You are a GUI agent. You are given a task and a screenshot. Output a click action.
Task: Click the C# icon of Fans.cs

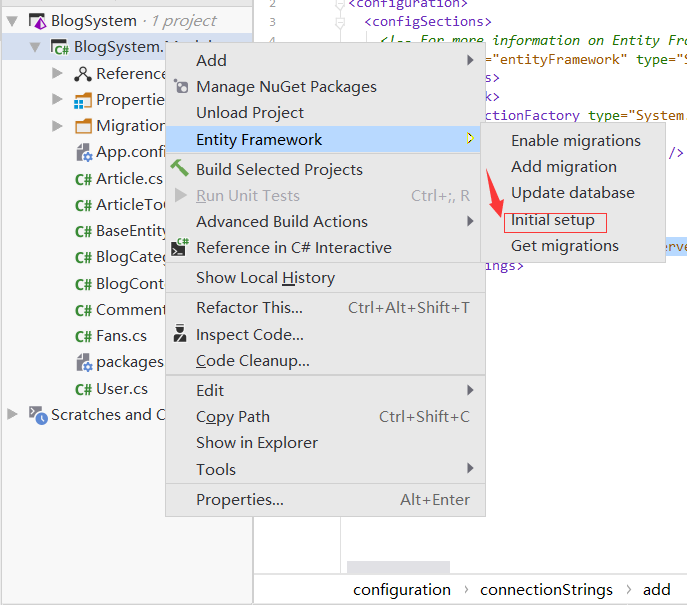click(x=83, y=336)
